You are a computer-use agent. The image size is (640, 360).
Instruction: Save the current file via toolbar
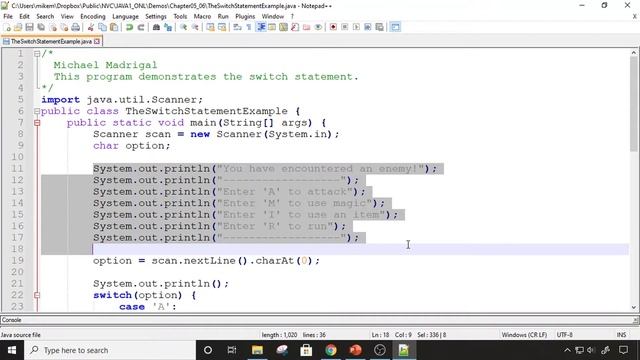(29, 27)
